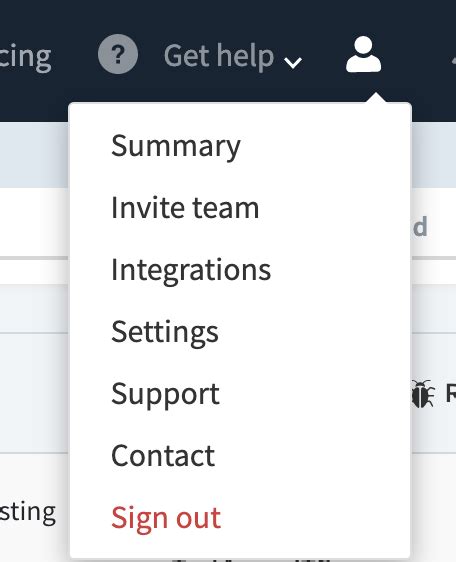456x562 pixels.
Task: Click the menu's triangular pointer under the profile icon
Action: pos(375,98)
